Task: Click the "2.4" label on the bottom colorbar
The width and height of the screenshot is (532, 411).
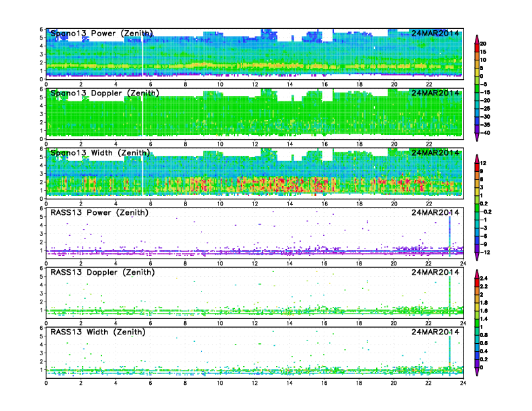Action: pos(484,278)
